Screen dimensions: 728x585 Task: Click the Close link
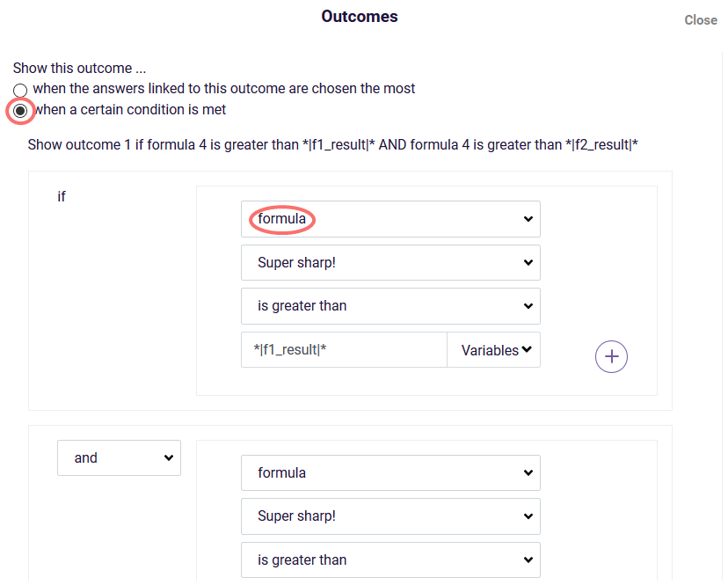[x=701, y=19]
